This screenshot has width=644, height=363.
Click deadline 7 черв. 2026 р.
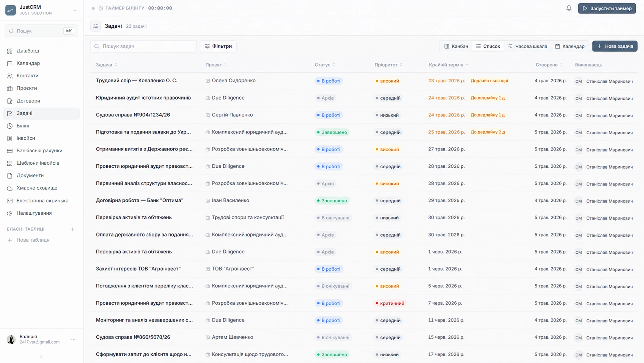pyautogui.click(x=445, y=303)
